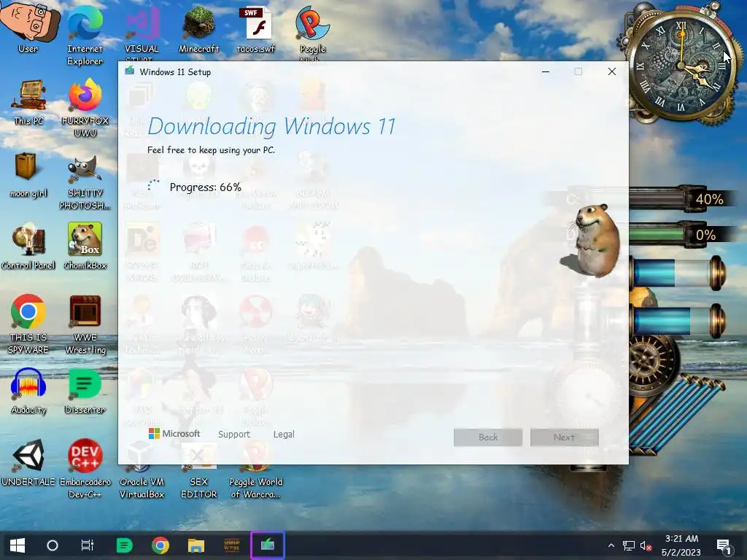Click the steampunk clock gadget

pos(682,66)
